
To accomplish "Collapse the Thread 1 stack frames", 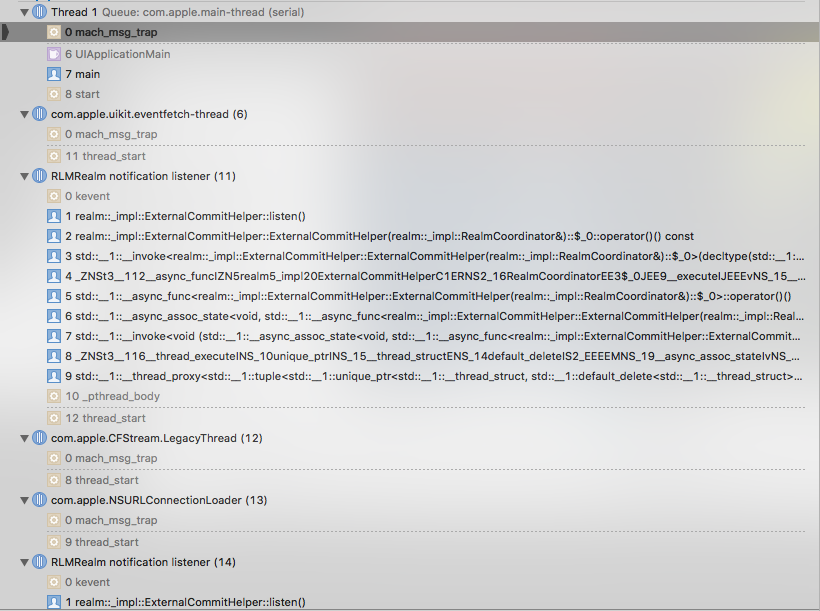I will pyautogui.click(x=23, y=11).
